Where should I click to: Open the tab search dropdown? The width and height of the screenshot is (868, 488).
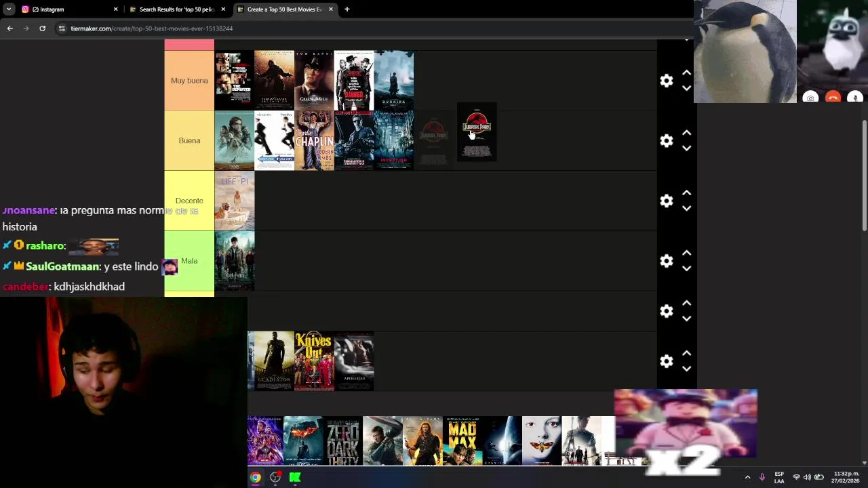(x=9, y=9)
